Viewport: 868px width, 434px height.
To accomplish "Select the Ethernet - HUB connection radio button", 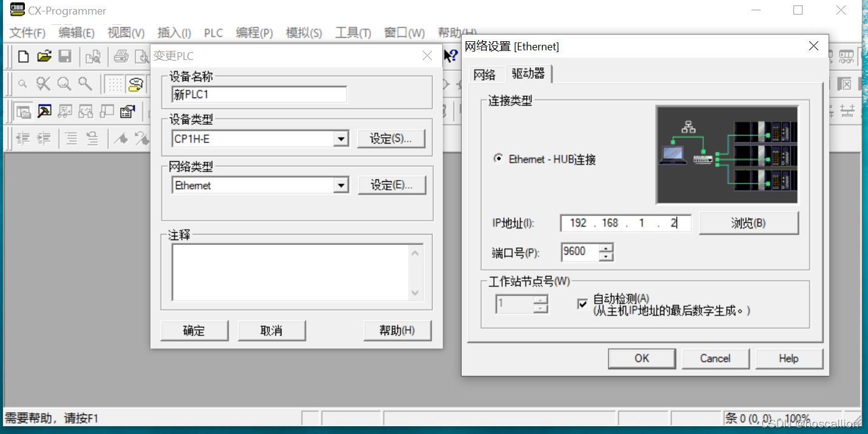I will point(499,159).
